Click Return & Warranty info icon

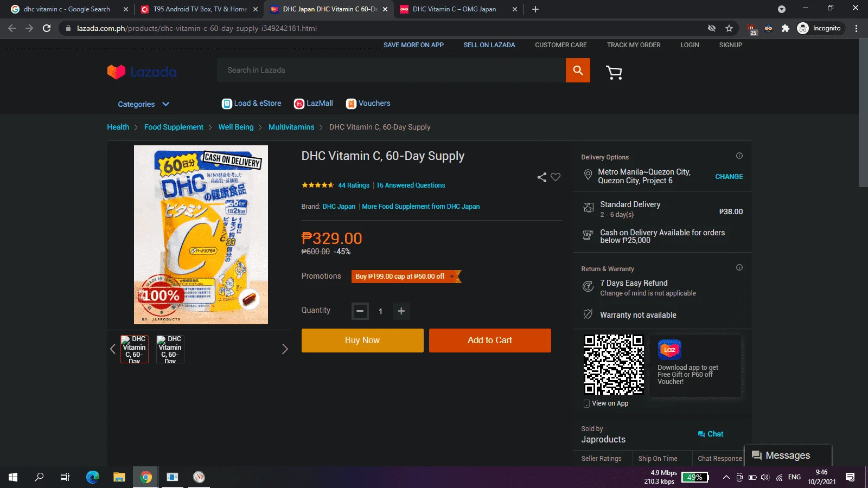[739, 268]
